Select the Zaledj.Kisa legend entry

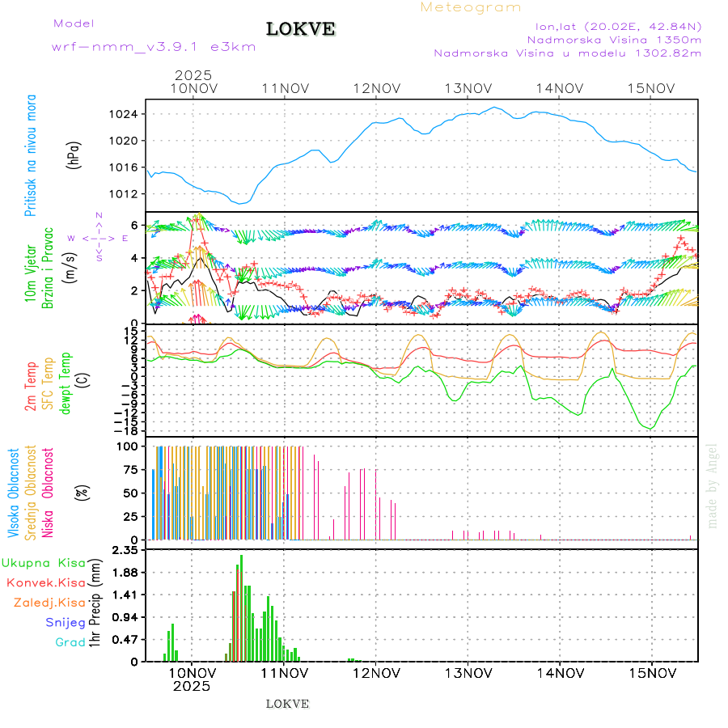pyautogui.click(x=49, y=603)
